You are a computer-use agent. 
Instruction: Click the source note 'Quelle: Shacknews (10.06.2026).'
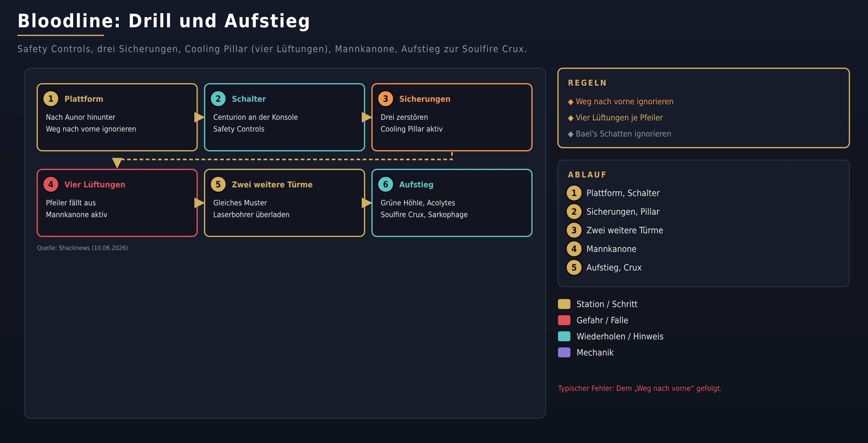(83, 248)
